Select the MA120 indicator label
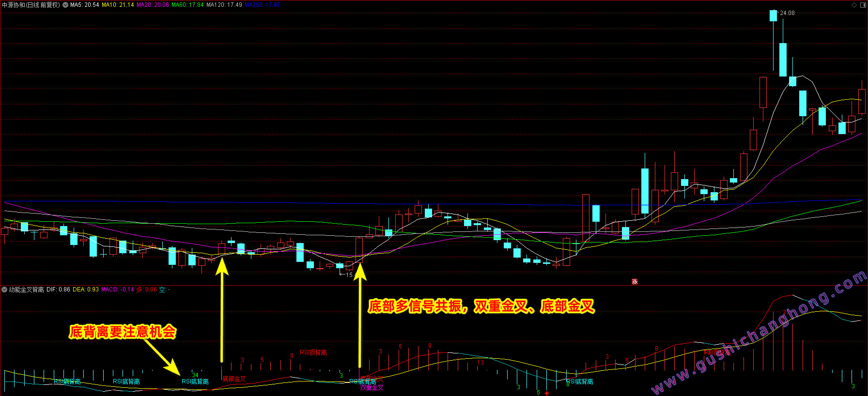 pyautogui.click(x=224, y=5)
